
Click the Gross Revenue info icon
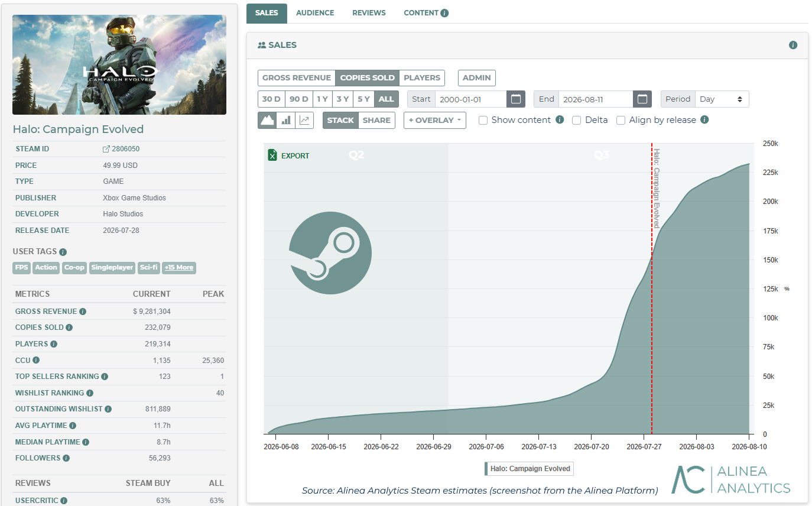coord(83,312)
